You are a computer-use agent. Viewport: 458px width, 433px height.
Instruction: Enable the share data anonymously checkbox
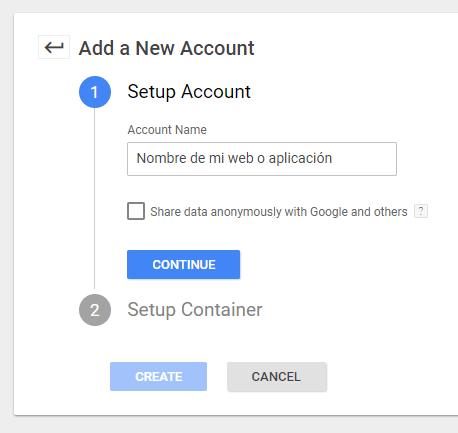click(x=136, y=211)
